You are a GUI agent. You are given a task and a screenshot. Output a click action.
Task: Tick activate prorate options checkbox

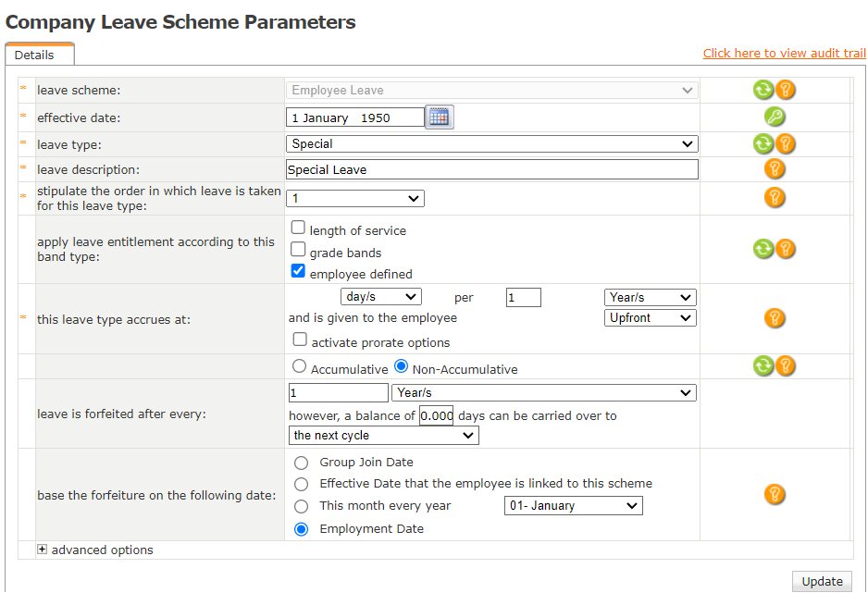click(x=298, y=340)
